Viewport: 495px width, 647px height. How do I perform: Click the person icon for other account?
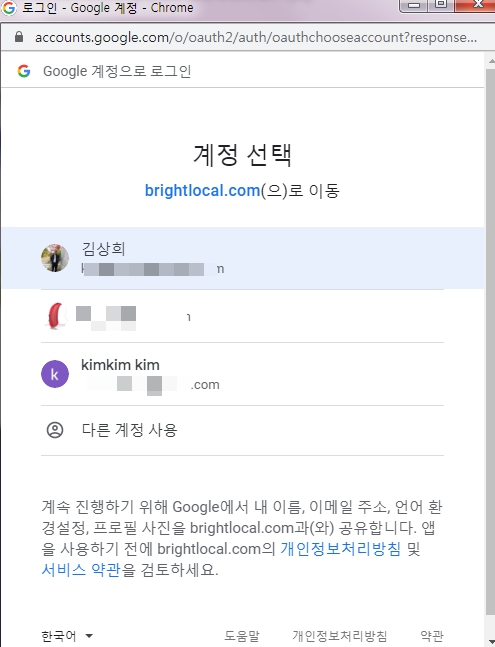(x=55, y=430)
